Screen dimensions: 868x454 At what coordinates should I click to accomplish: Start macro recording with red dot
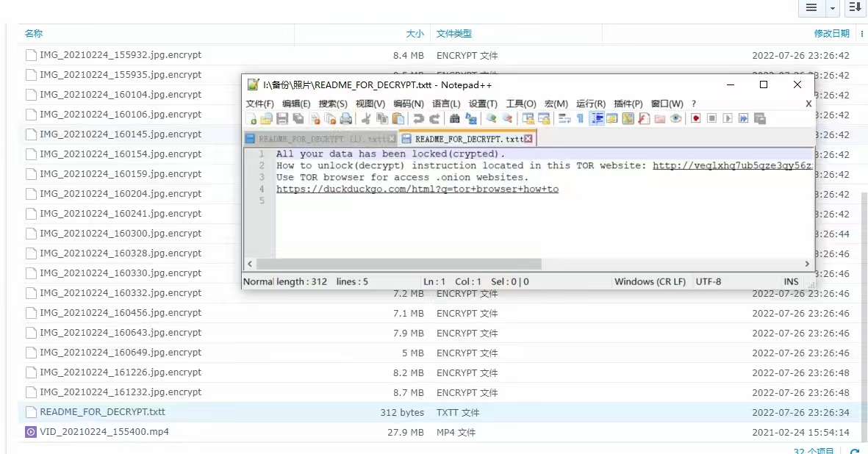[x=696, y=118]
